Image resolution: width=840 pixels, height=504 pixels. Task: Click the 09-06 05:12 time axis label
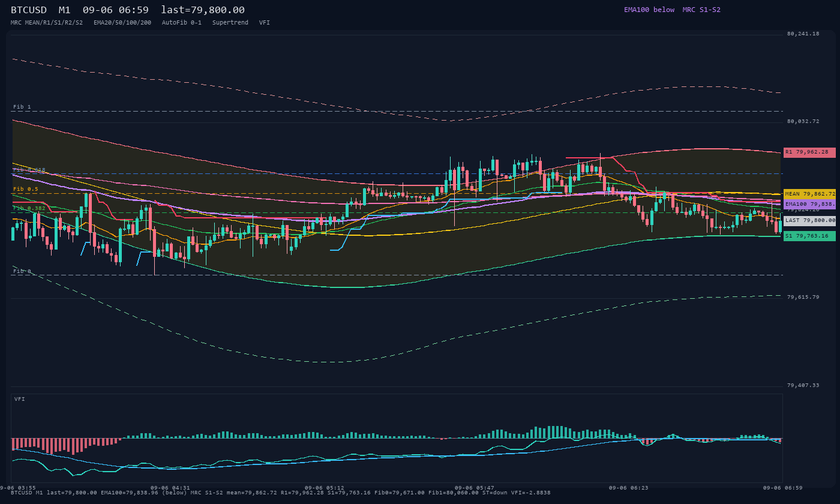coord(325,488)
